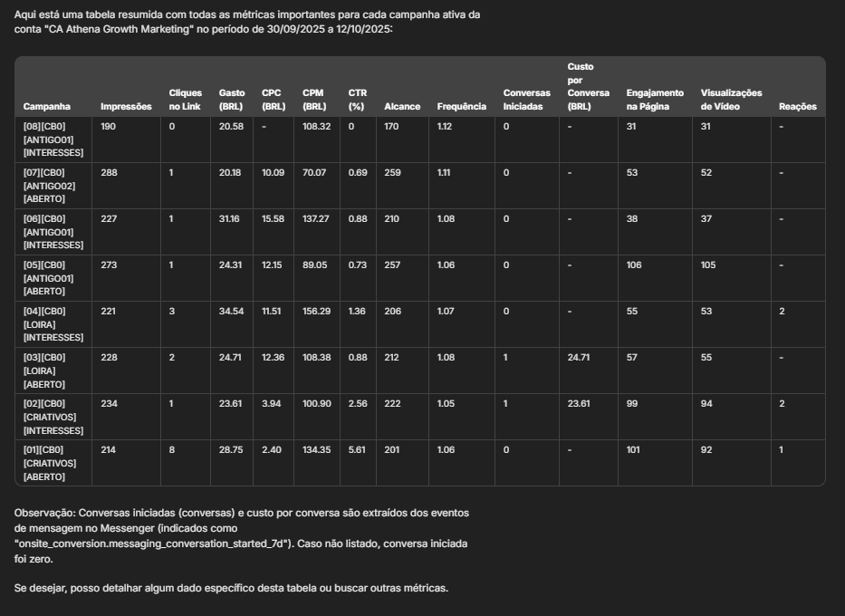
Task: Select campaign [08][CBO] [ANTIGO01] [INTERESSES] row
Action: click(53, 140)
